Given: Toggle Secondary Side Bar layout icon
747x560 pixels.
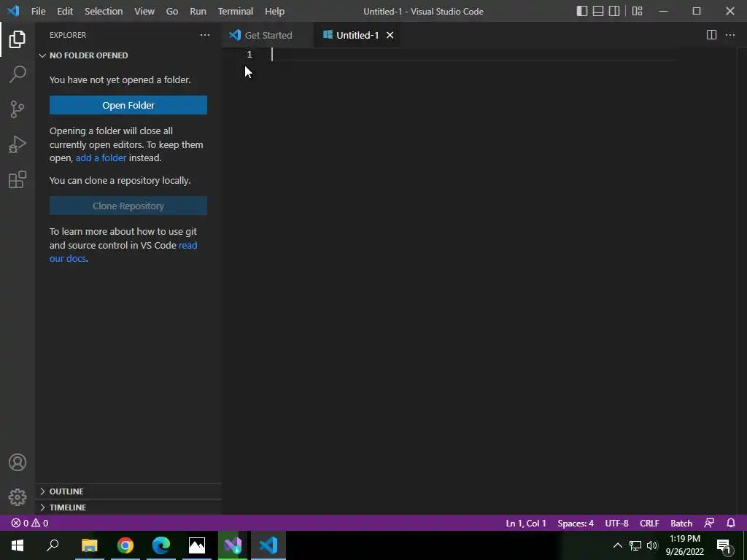Looking at the screenshot, I should click(614, 11).
